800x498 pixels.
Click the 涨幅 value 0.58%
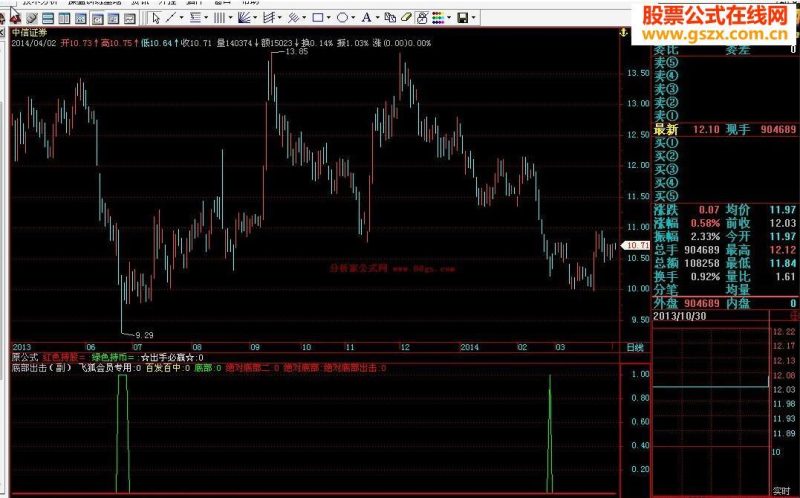705,223
